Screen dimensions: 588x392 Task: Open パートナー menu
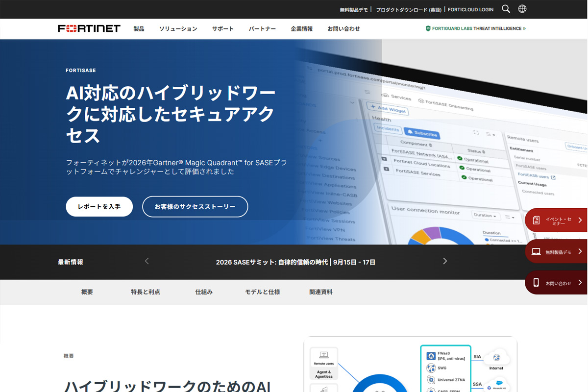262,29
